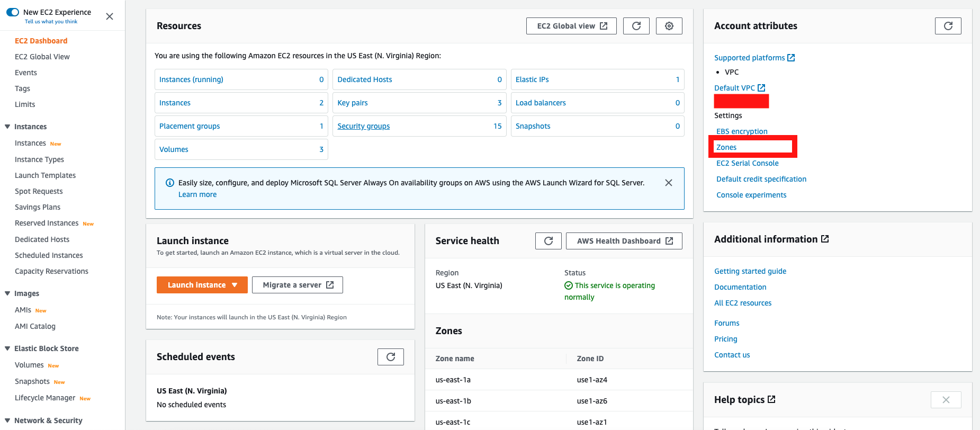The width and height of the screenshot is (980, 430).
Task: Open Instance Types in sidebar
Action: tap(39, 159)
